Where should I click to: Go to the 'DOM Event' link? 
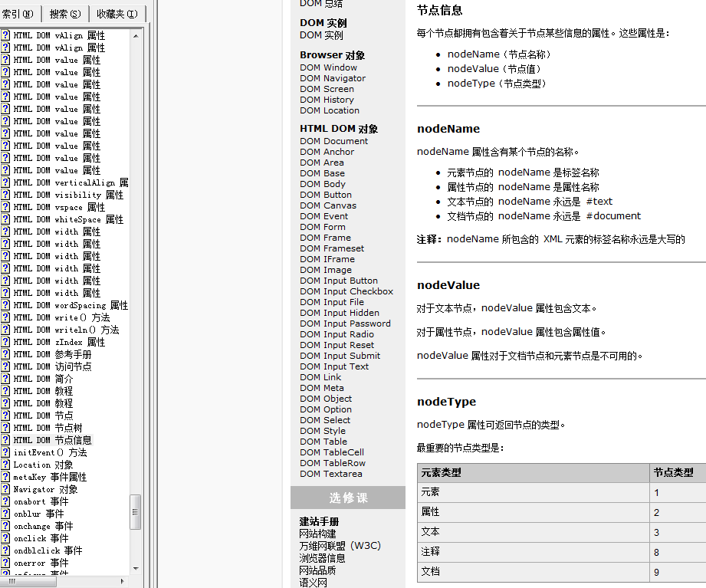323,216
